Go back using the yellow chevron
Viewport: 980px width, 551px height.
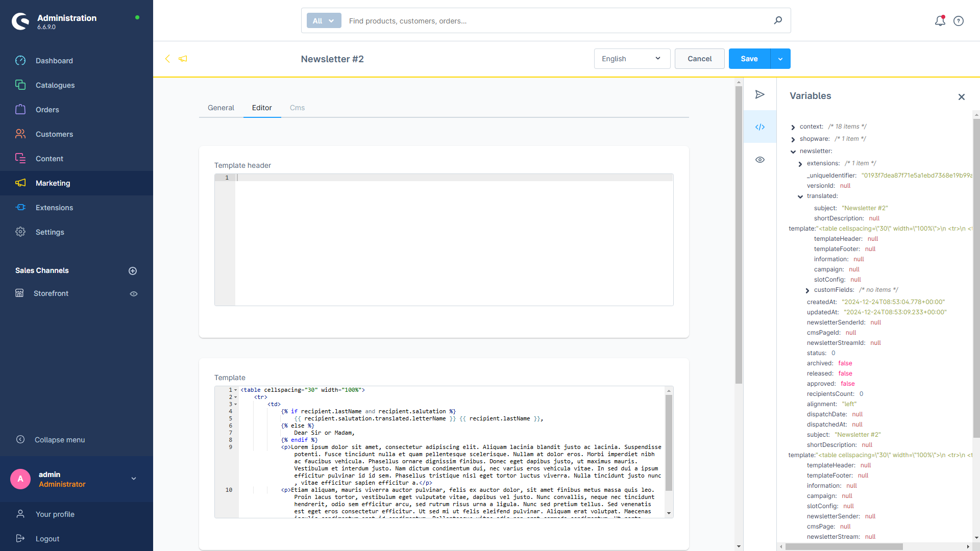click(x=167, y=59)
